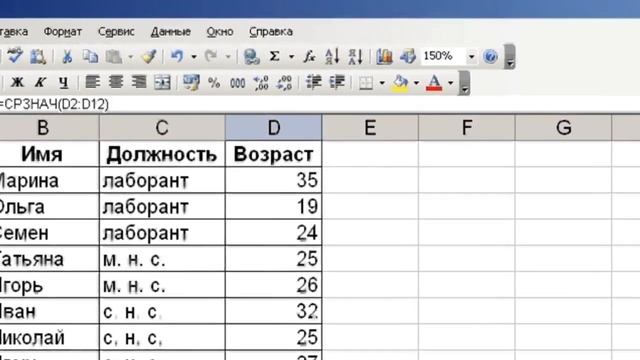Toggle italic (К) formatting

[40, 82]
